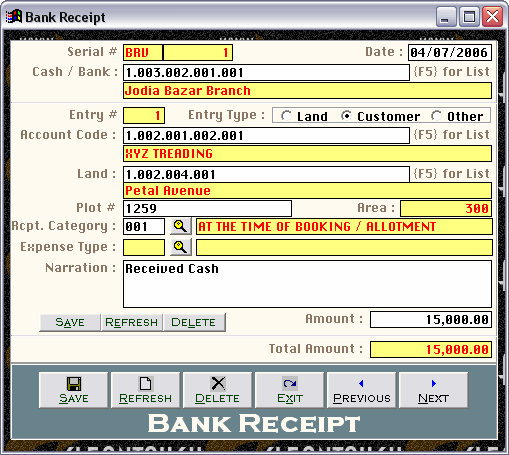Viewport: 509px width, 455px height.
Task: Select the Land entry type radio
Action: [x=286, y=116]
